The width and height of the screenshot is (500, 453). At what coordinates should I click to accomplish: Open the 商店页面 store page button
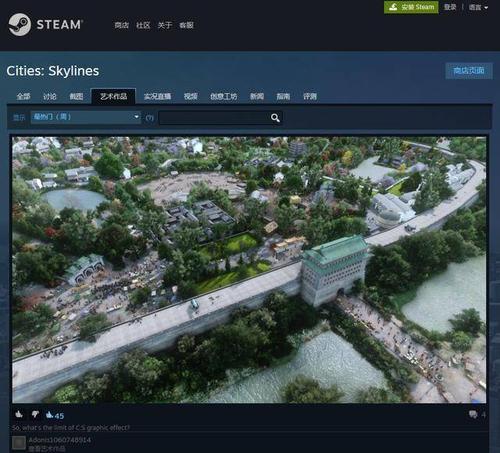pos(469,70)
